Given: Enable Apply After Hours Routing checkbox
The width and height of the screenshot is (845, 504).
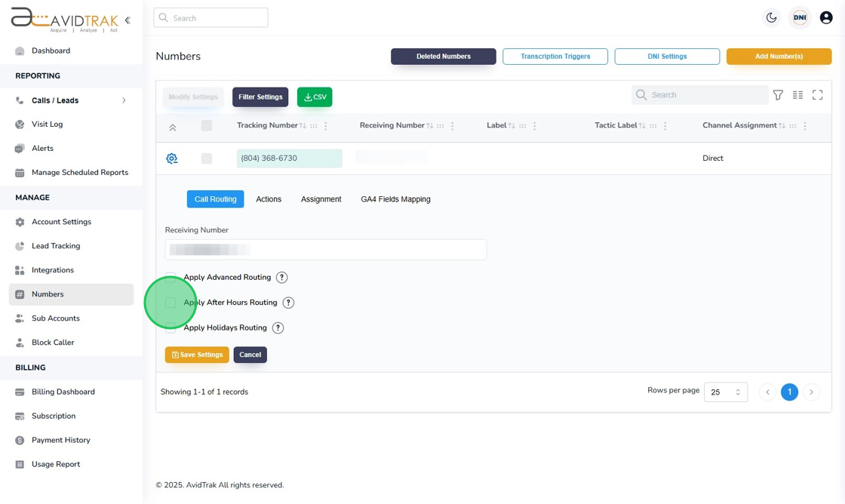Looking at the screenshot, I should 171,303.
